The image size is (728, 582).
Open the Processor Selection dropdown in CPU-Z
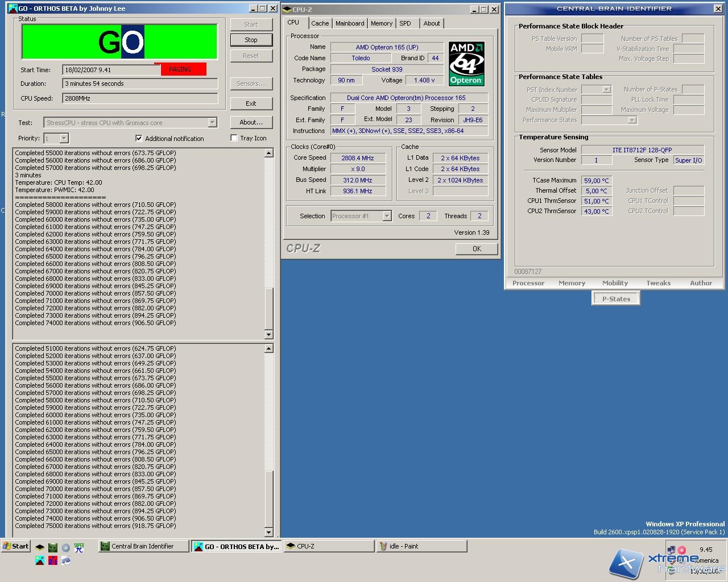pyautogui.click(x=387, y=216)
